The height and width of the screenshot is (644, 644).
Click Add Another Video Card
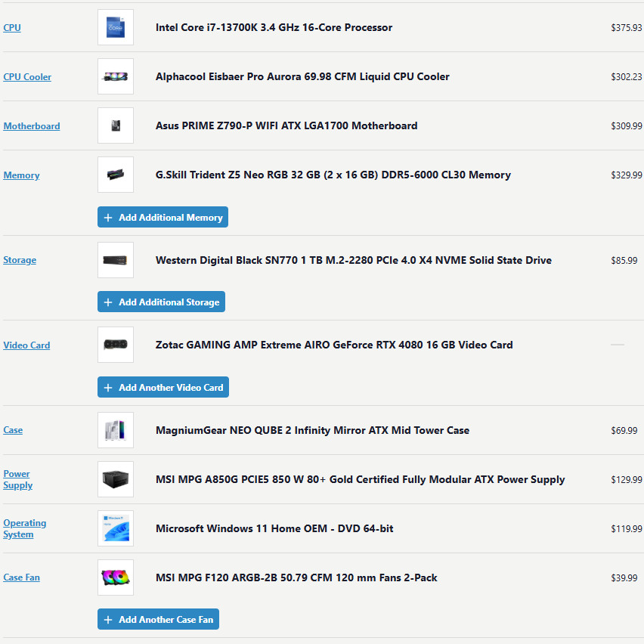[163, 387]
